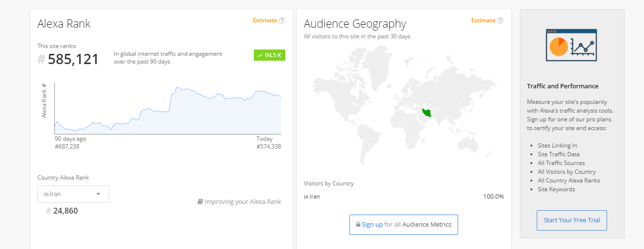The height and width of the screenshot is (249, 644).
Task: Click the lock icon in the Sign up button
Action: tap(358, 225)
